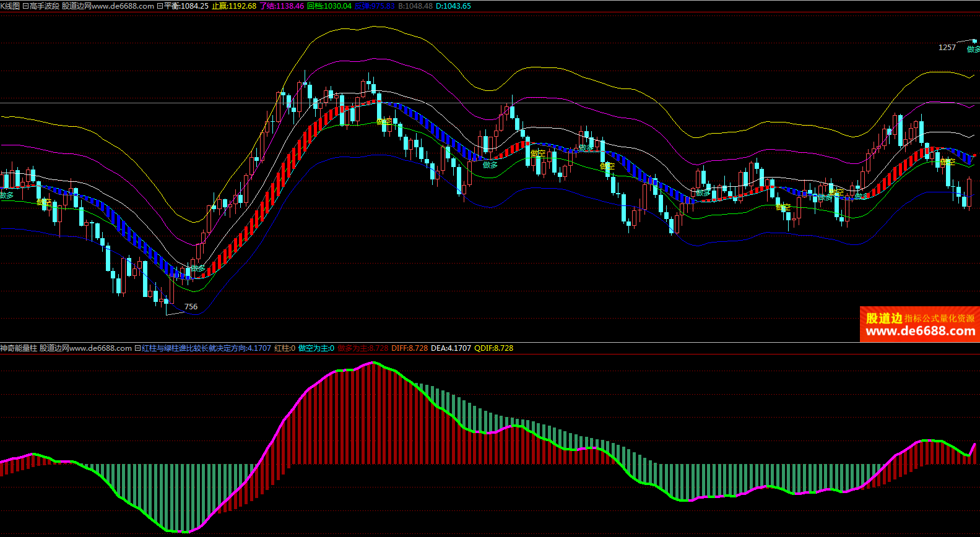
Task: Click the DIFF:8.728 value
Action: 410,348
